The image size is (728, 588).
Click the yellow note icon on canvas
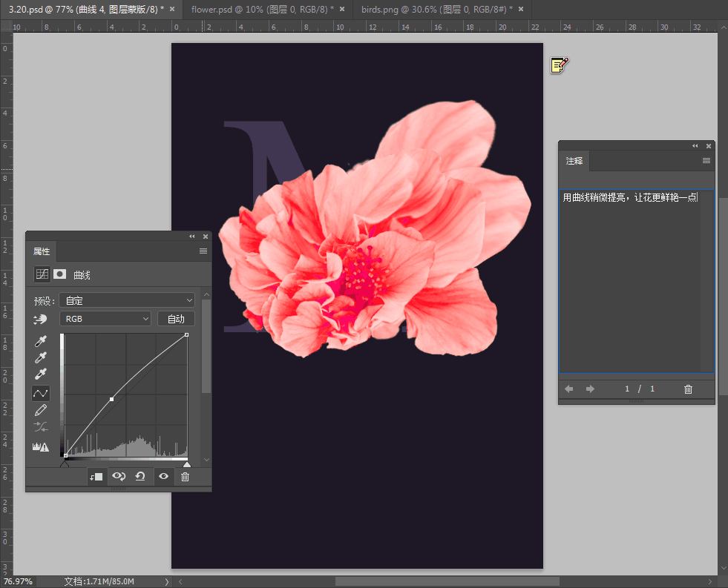[x=559, y=65]
